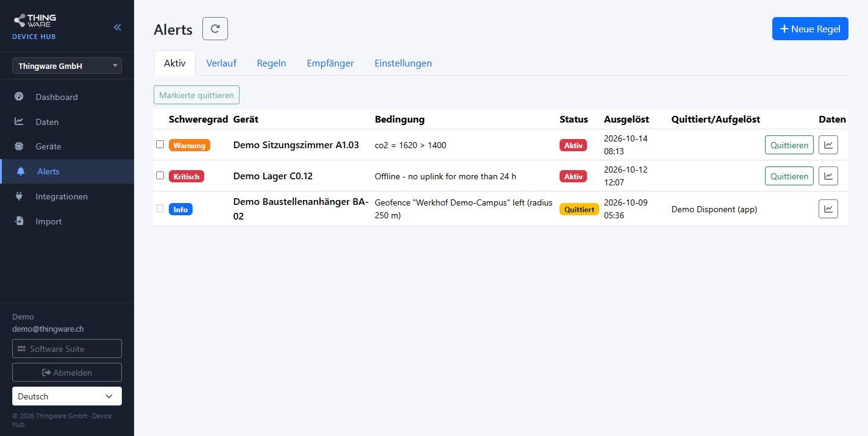The width and height of the screenshot is (868, 436).
Task: Open the Deutsch language dropdown
Action: pyautogui.click(x=67, y=396)
